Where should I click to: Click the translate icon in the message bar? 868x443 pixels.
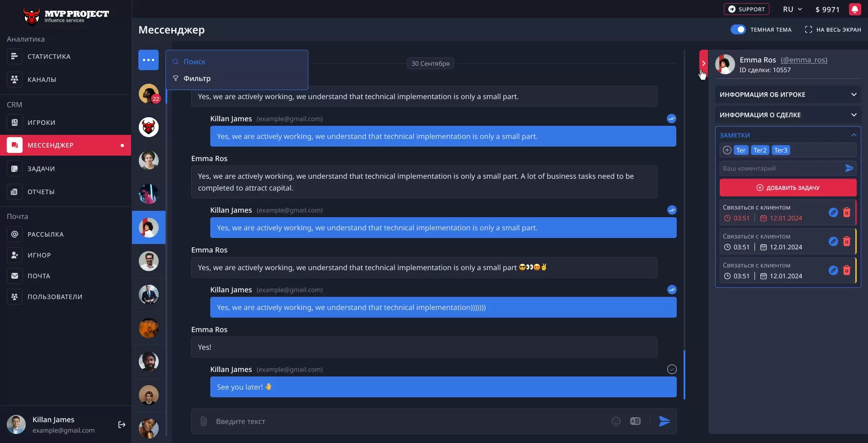click(x=635, y=421)
